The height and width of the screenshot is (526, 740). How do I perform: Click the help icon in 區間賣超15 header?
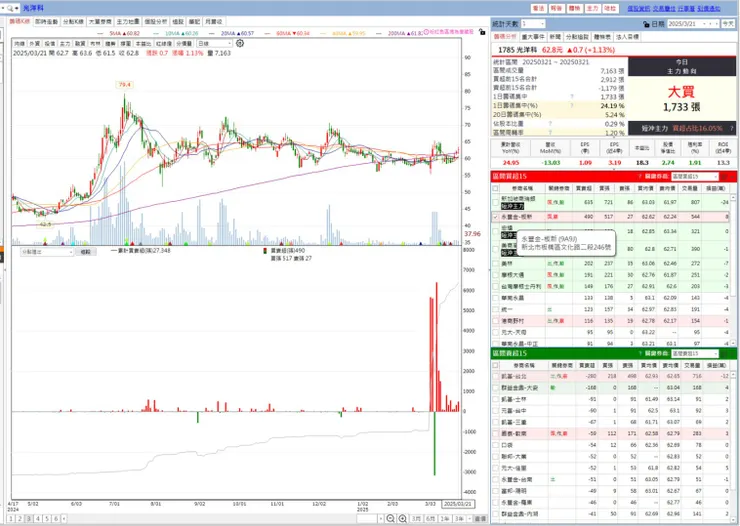[640, 353]
